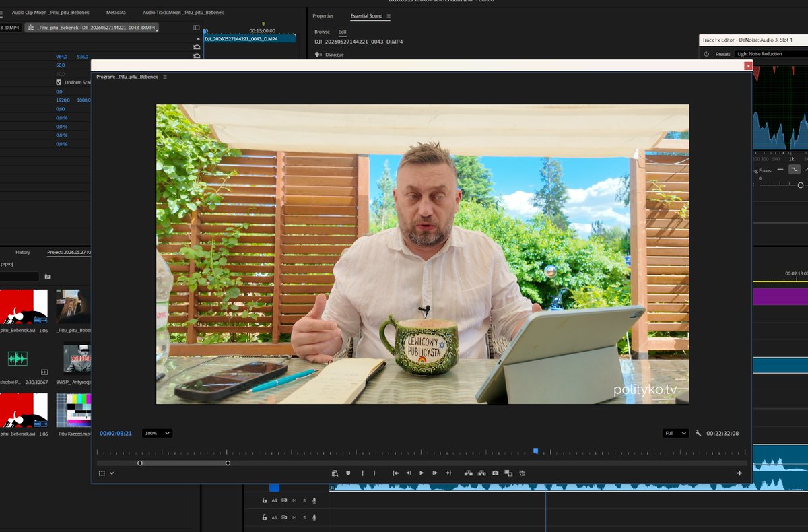Viewport: 808px width, 532px height.
Task: Step back one frame
Action: click(408, 473)
